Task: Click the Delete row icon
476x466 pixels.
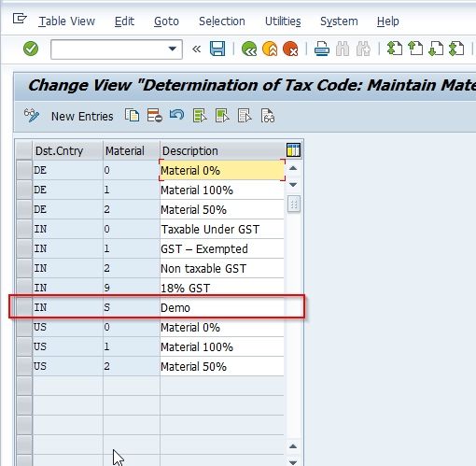Action: click(155, 116)
